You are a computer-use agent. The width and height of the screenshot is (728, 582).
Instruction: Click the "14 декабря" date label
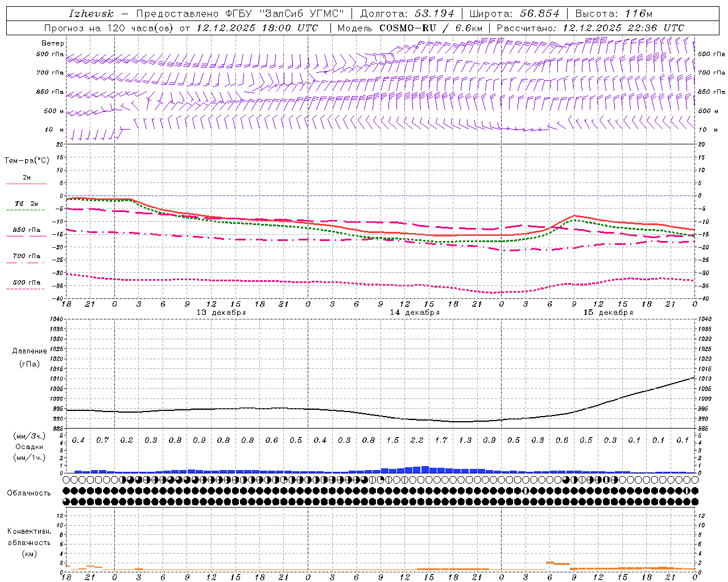(x=415, y=313)
